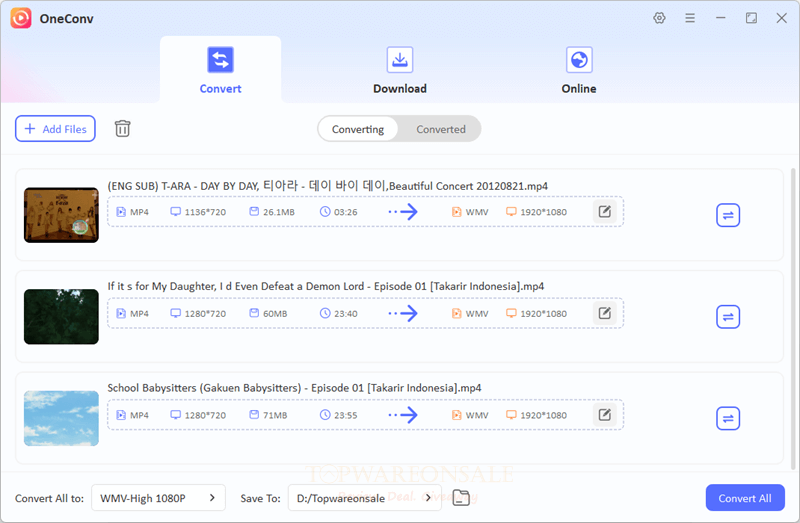The width and height of the screenshot is (800, 523).
Task: Click the 71MB file size text
Action: 275,415
